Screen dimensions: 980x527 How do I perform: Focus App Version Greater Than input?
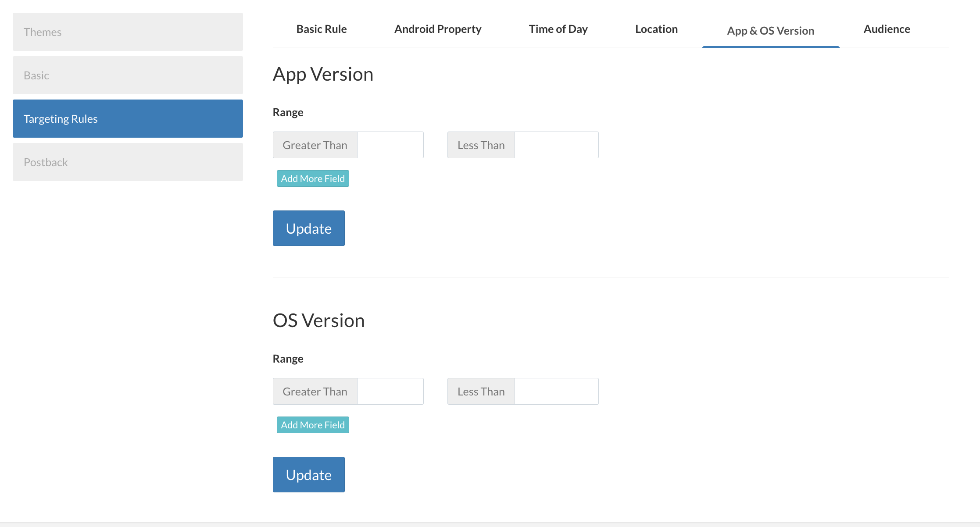click(390, 145)
